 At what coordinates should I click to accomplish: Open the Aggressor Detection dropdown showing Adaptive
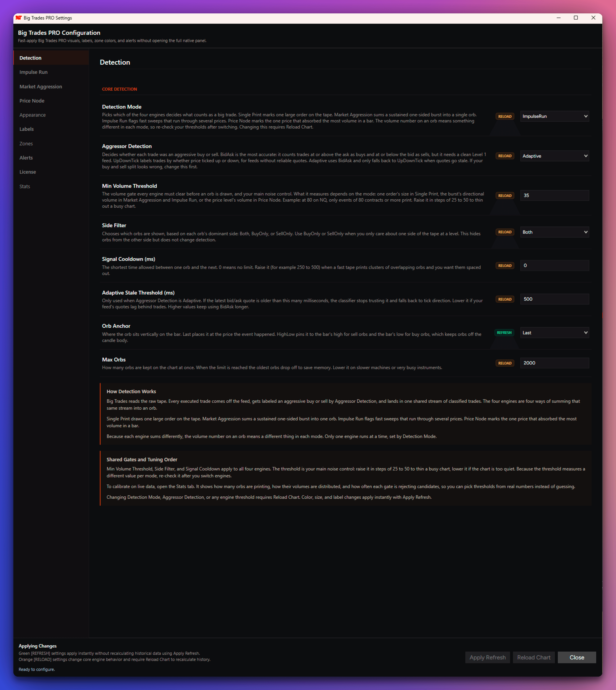pos(554,156)
